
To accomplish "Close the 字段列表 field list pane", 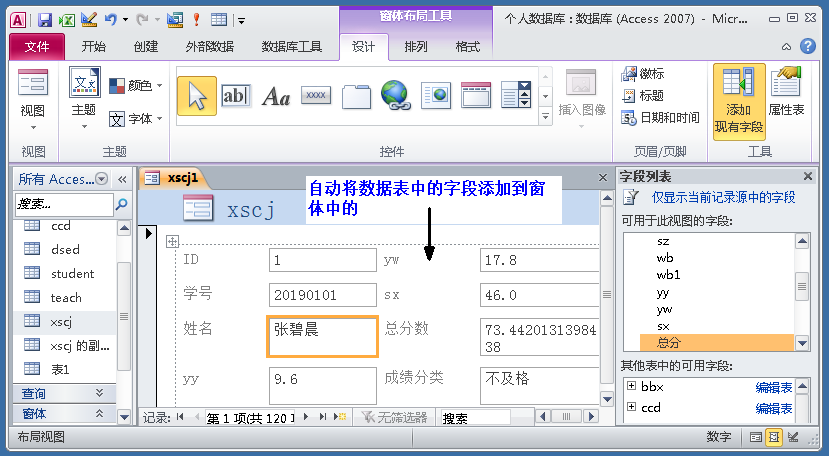I will tap(807, 176).
